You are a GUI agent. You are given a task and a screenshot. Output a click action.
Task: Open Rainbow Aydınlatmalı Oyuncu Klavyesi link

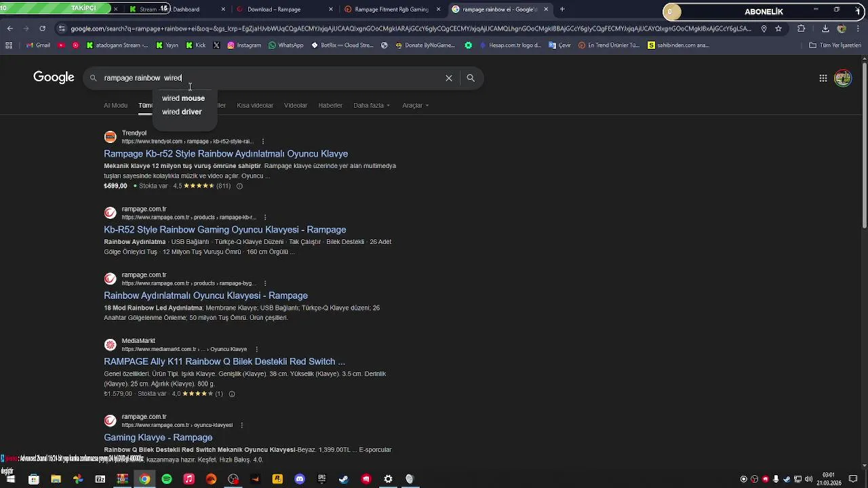tap(205, 296)
